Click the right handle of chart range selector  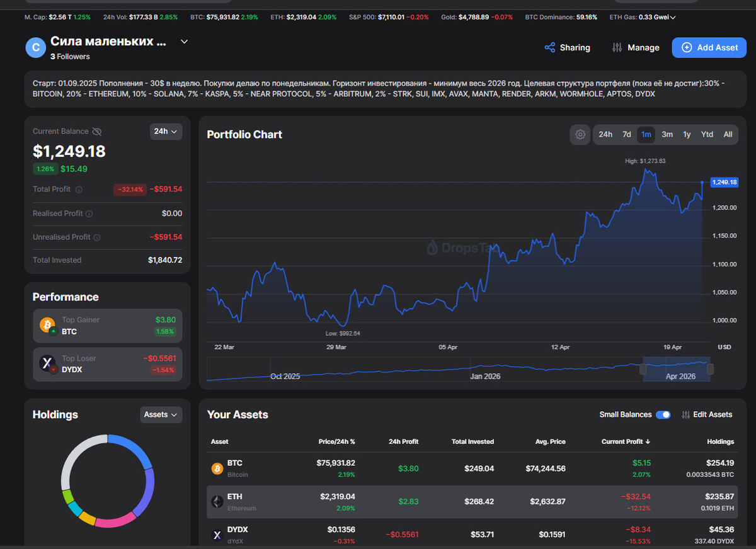click(710, 369)
